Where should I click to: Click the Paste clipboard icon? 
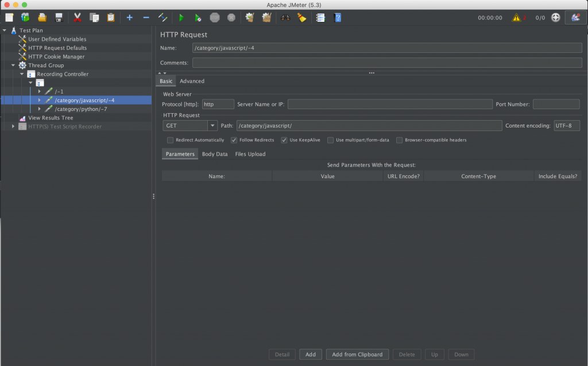[x=111, y=18]
